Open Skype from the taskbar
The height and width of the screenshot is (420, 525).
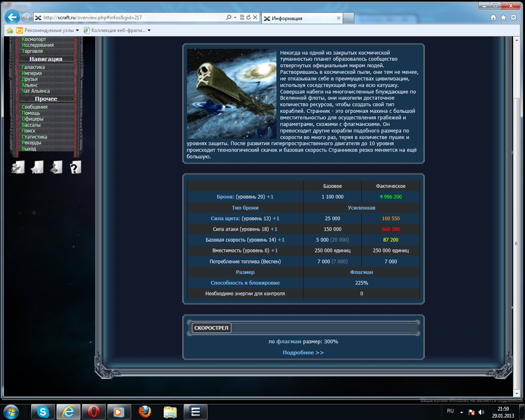tap(43, 412)
